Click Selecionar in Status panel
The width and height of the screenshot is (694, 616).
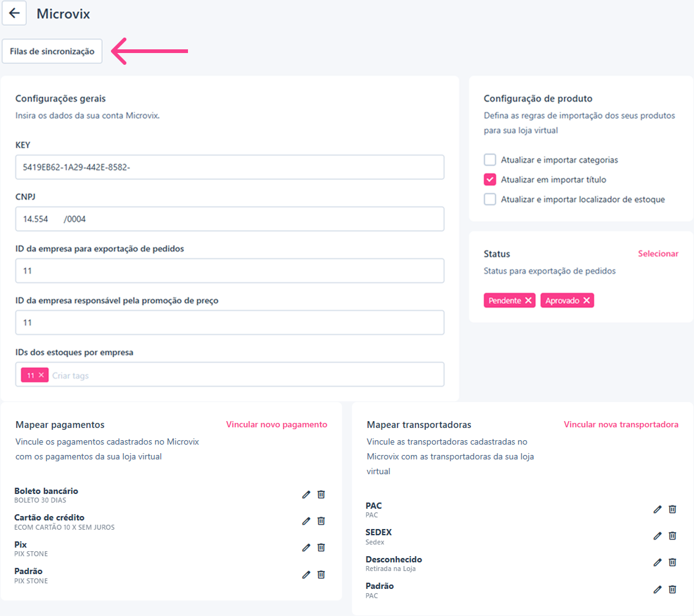658,254
